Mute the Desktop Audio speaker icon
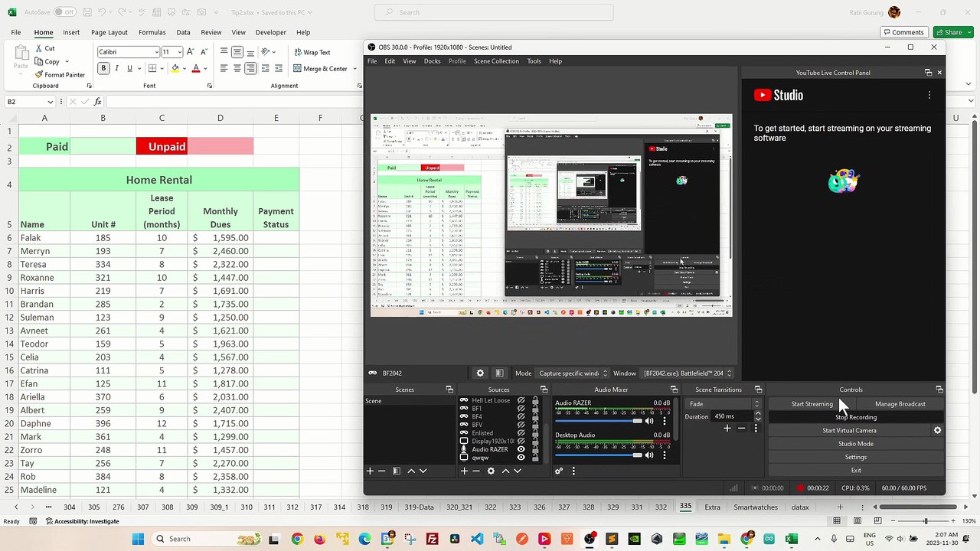 click(x=649, y=455)
